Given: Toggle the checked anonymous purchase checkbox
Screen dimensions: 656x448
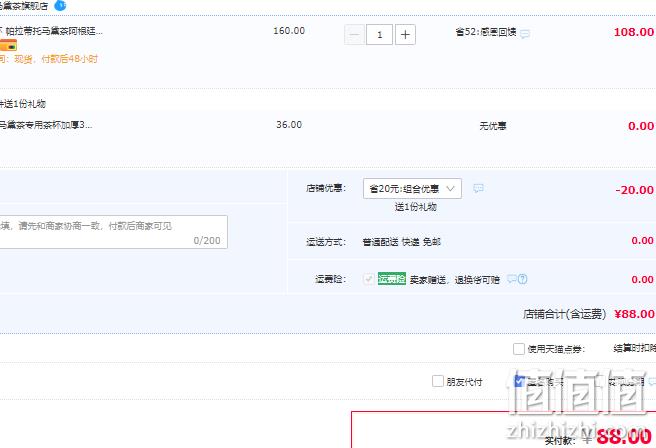Looking at the screenshot, I should 519,381.
